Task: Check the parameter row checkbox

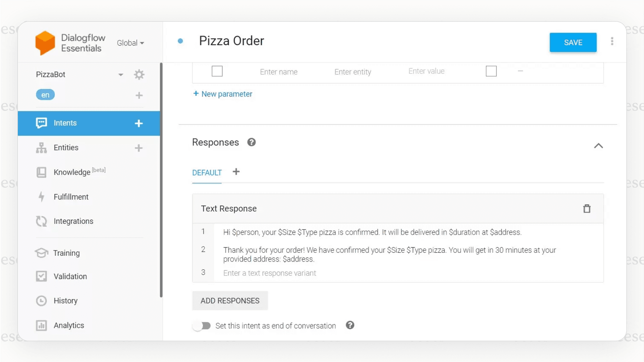Action: 217,71
